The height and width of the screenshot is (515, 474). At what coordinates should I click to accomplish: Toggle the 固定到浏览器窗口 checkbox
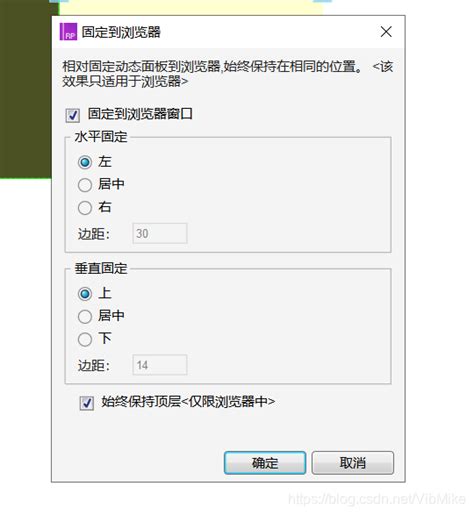(x=72, y=115)
